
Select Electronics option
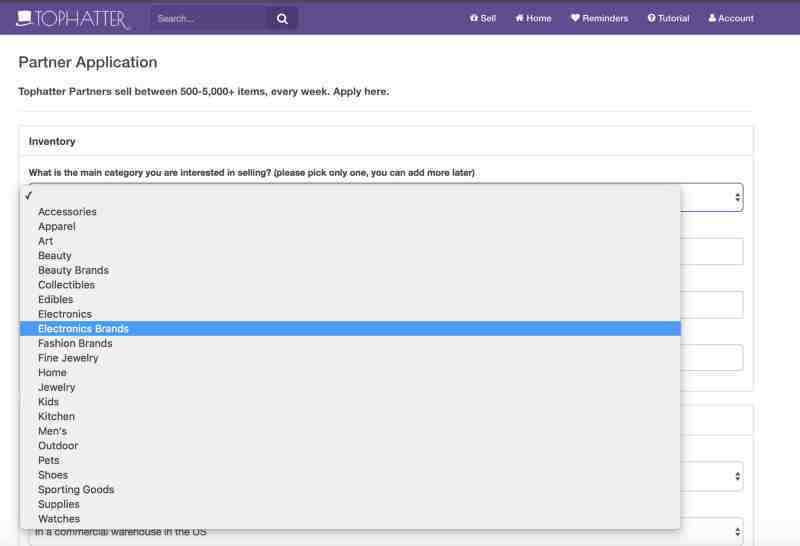click(350, 314)
